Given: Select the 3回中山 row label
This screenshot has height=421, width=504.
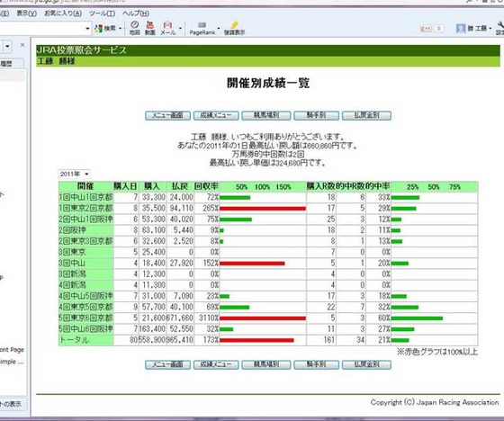Looking at the screenshot, I should (x=85, y=263).
